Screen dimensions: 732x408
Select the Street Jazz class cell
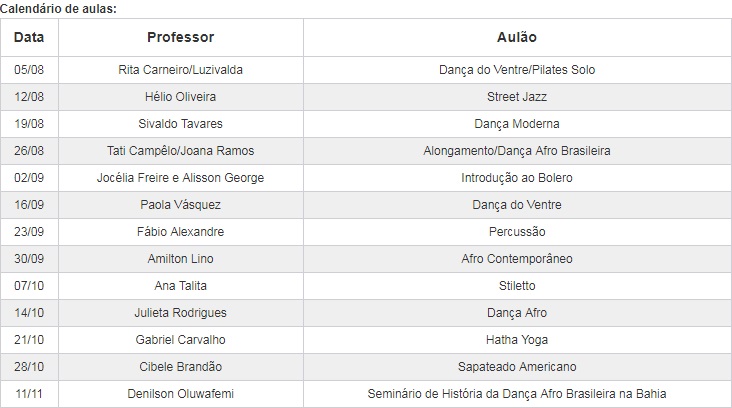(x=517, y=97)
